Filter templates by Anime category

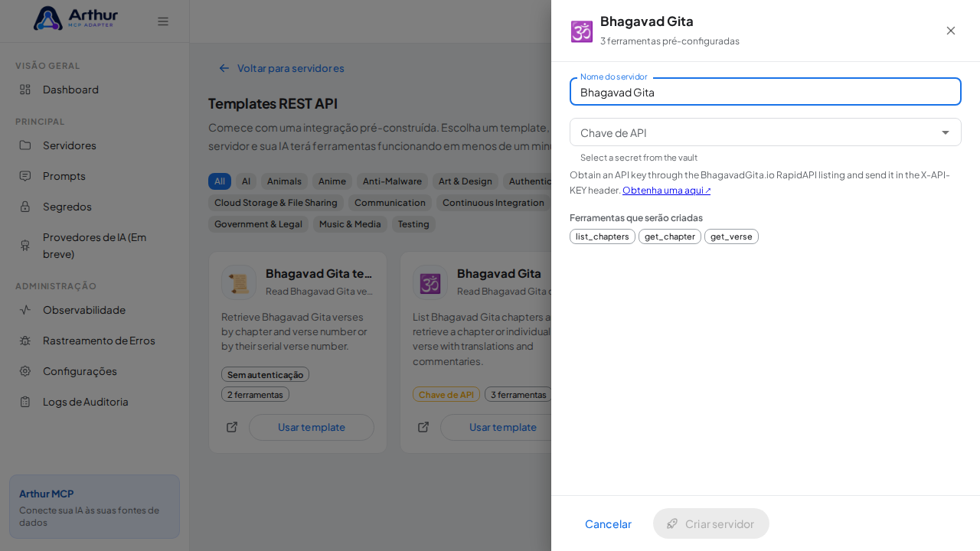point(332,181)
